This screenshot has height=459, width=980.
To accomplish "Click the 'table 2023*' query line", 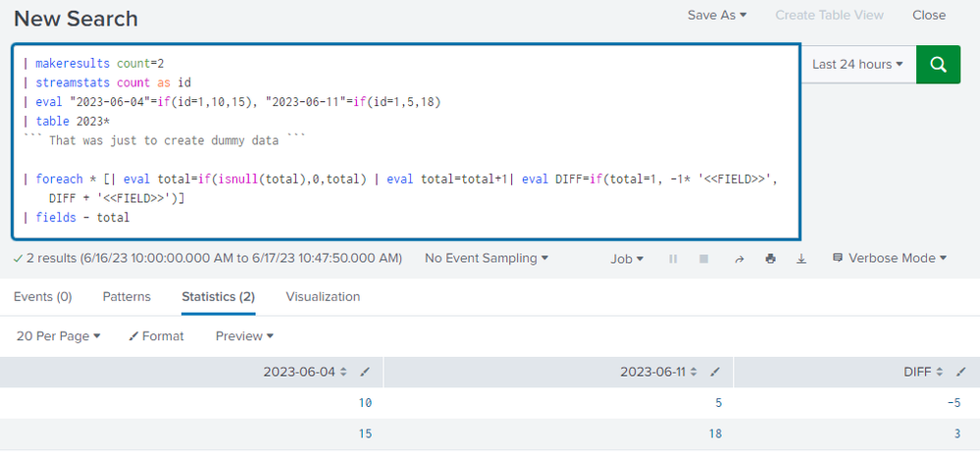I will coord(67,122).
